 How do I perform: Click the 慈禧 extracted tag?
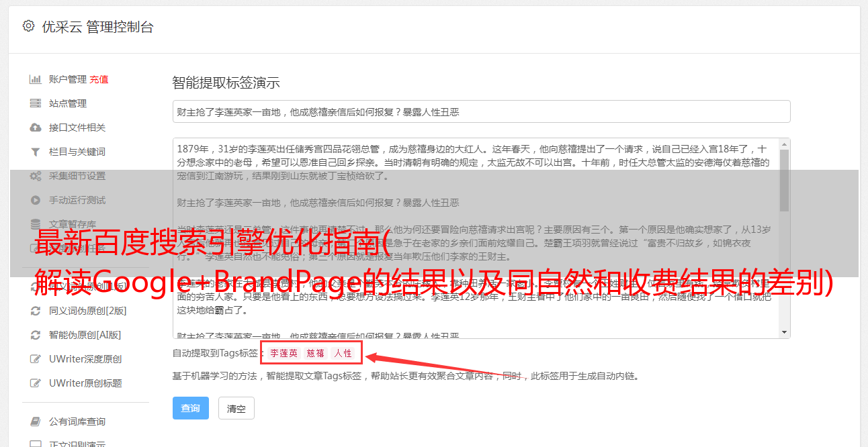tap(316, 353)
